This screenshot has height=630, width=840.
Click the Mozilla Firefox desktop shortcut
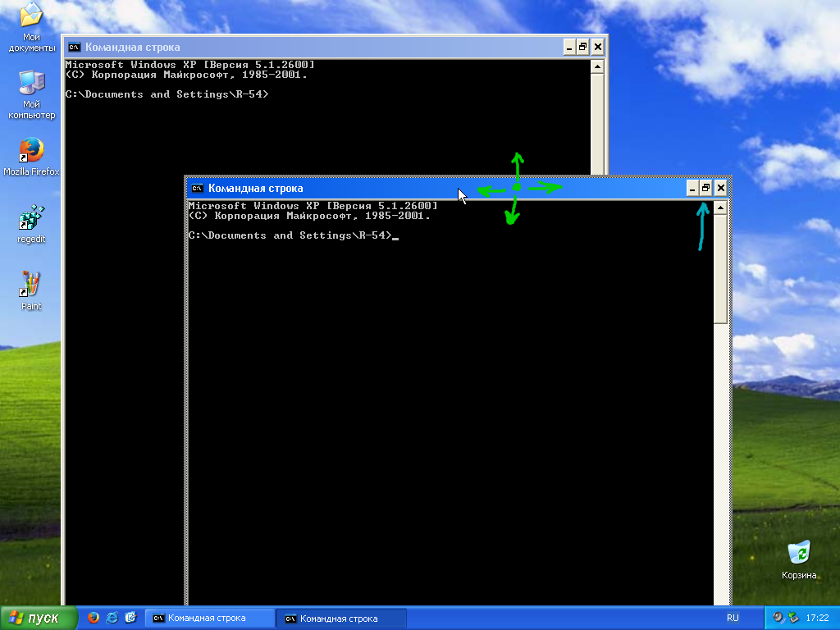point(31,151)
